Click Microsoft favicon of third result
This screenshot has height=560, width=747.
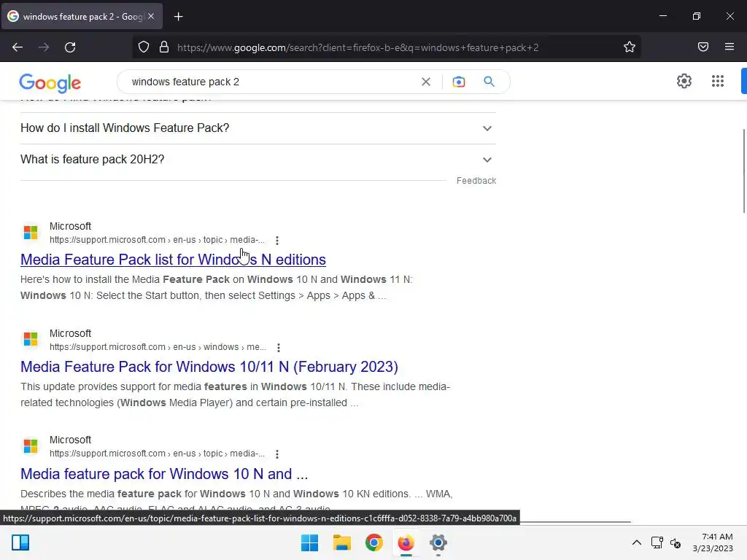pos(31,446)
